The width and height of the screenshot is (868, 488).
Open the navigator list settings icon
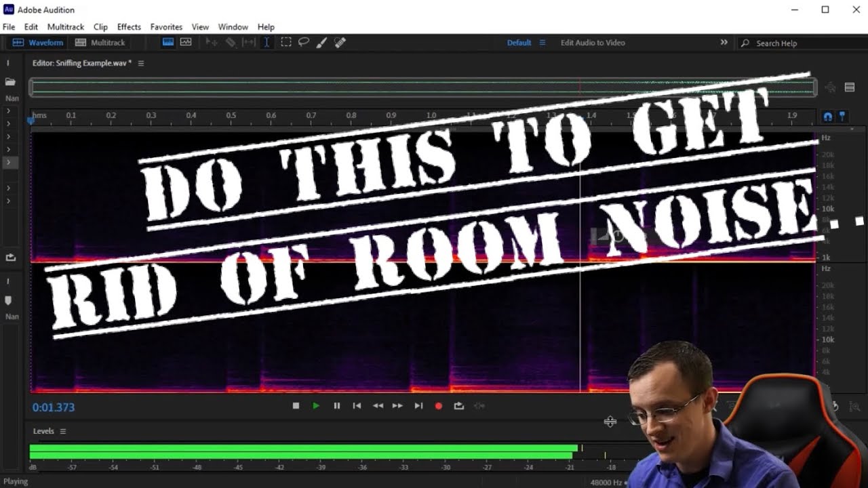point(850,87)
